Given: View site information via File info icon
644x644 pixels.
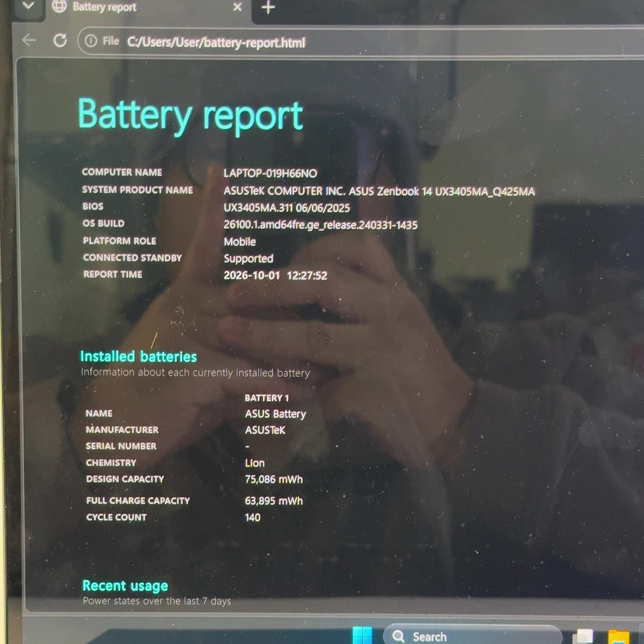Looking at the screenshot, I should (x=91, y=41).
